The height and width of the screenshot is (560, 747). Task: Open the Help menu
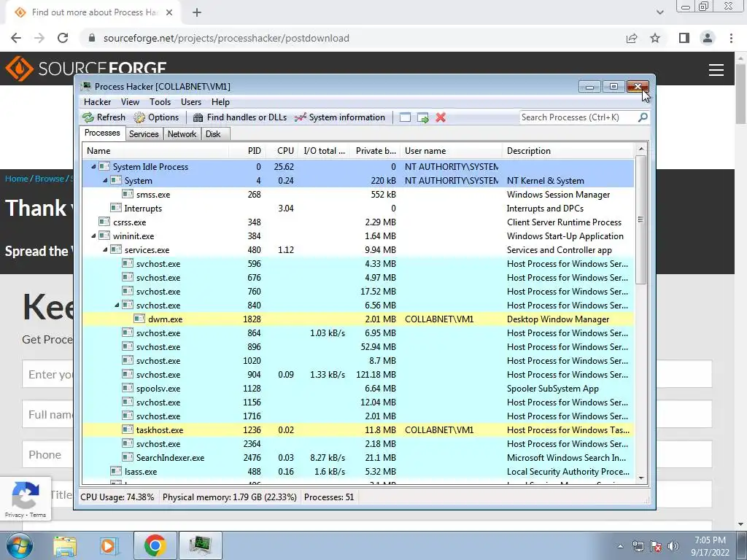tap(220, 102)
